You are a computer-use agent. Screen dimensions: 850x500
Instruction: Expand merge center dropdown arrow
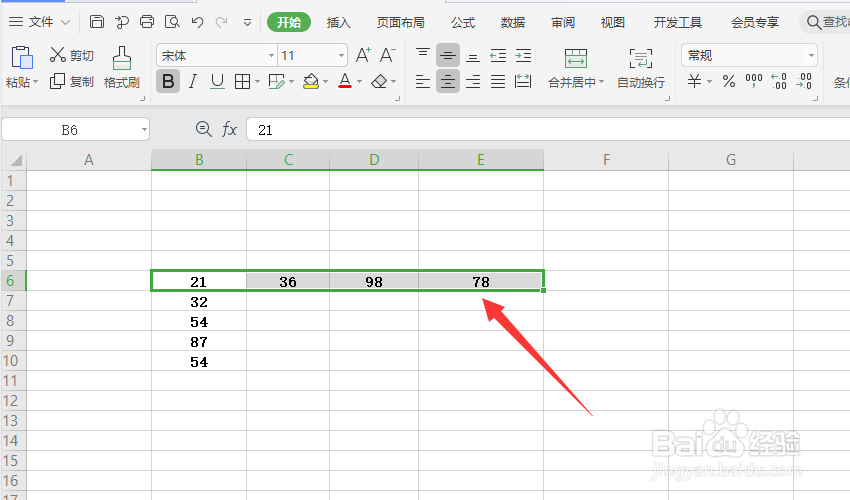coord(601,82)
